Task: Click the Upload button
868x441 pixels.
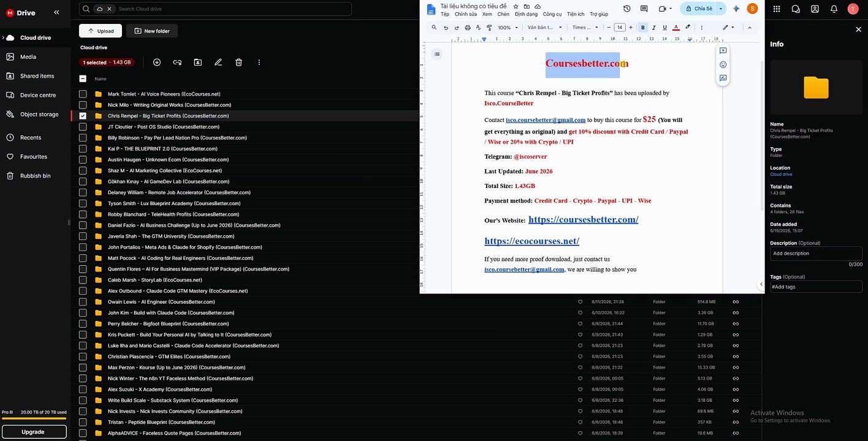Action: click(x=101, y=31)
